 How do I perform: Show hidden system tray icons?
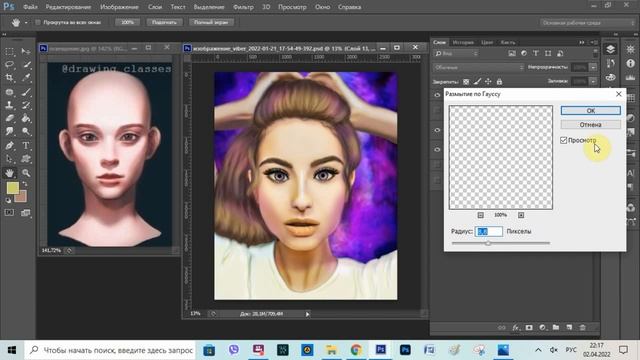point(538,350)
